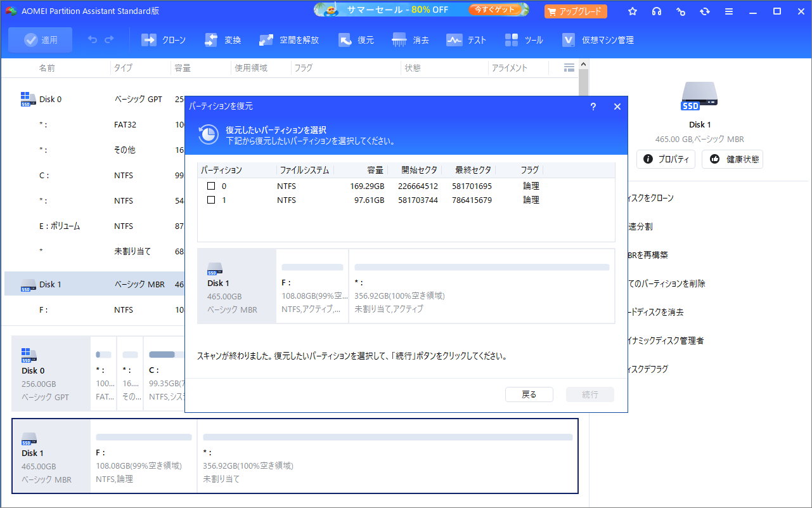Select the 未割り当て row in list
This screenshot has width=812, height=508.
pyautogui.click(x=95, y=251)
